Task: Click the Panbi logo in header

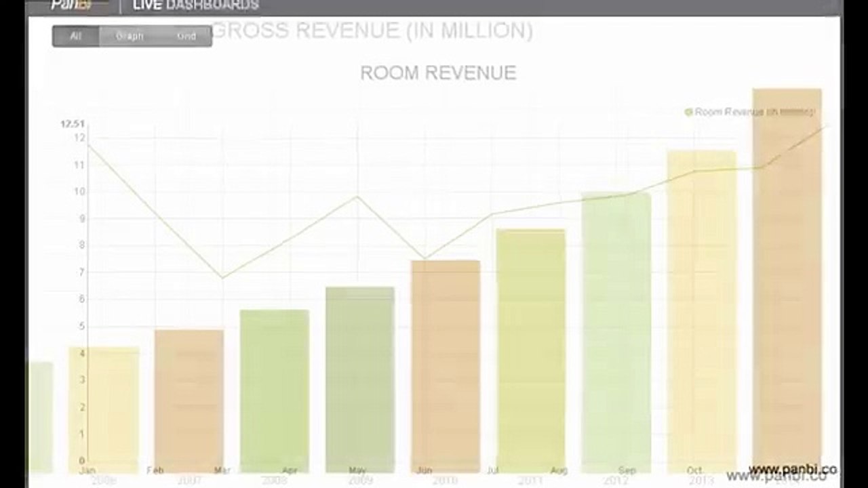Action: click(71, 5)
